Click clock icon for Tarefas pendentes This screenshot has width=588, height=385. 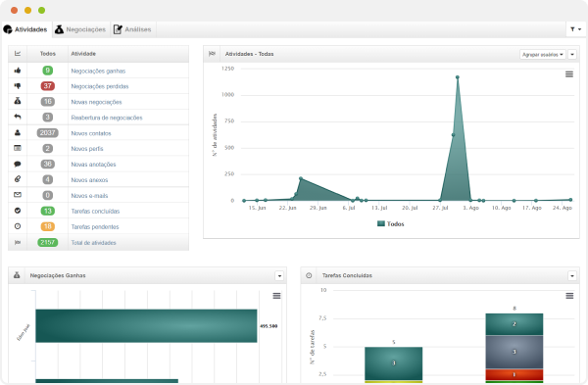18,226
